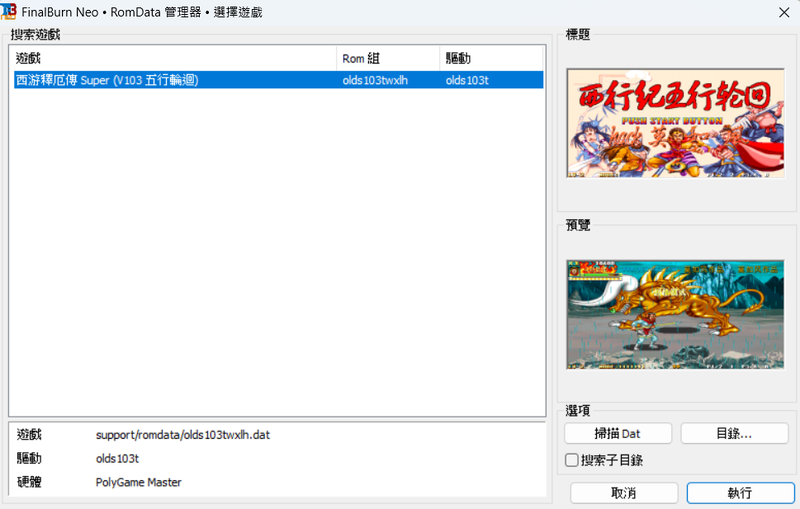Sort list by 遊戲 column header
Viewport: 800px width, 509px height.
point(173,58)
